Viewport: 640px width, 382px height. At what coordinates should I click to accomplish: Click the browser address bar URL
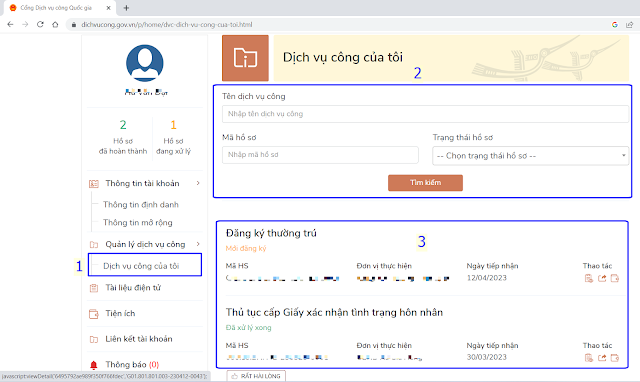167,24
